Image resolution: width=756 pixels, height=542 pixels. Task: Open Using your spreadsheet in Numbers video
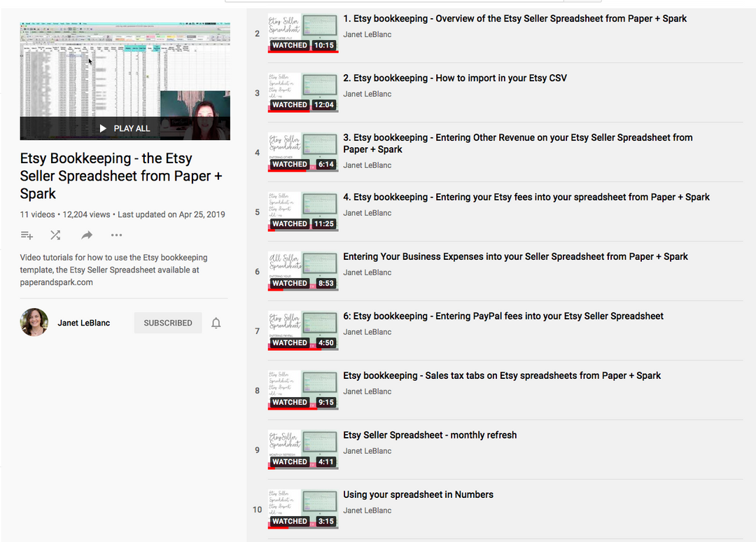point(418,495)
